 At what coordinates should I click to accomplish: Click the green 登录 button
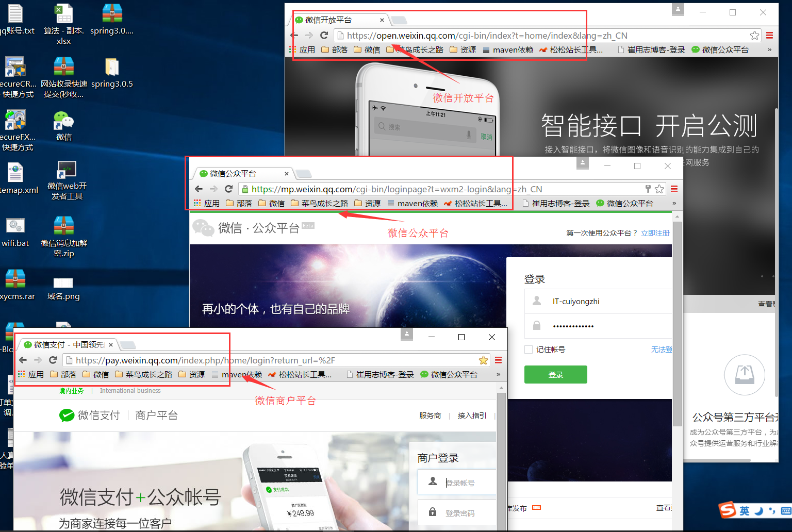[555, 375]
